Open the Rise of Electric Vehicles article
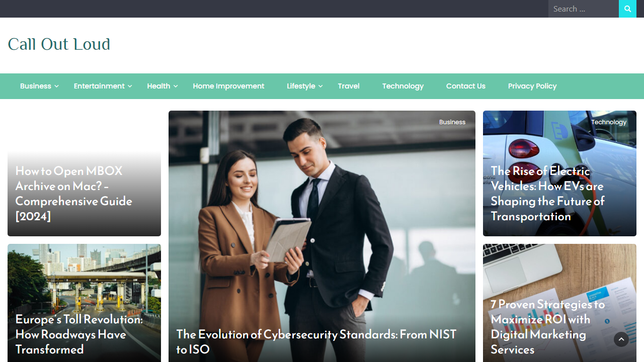The image size is (644, 362). tap(547, 194)
